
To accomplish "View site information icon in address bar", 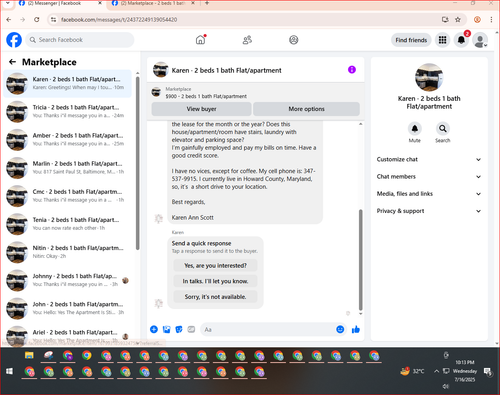I will pyautogui.click(x=53, y=20).
